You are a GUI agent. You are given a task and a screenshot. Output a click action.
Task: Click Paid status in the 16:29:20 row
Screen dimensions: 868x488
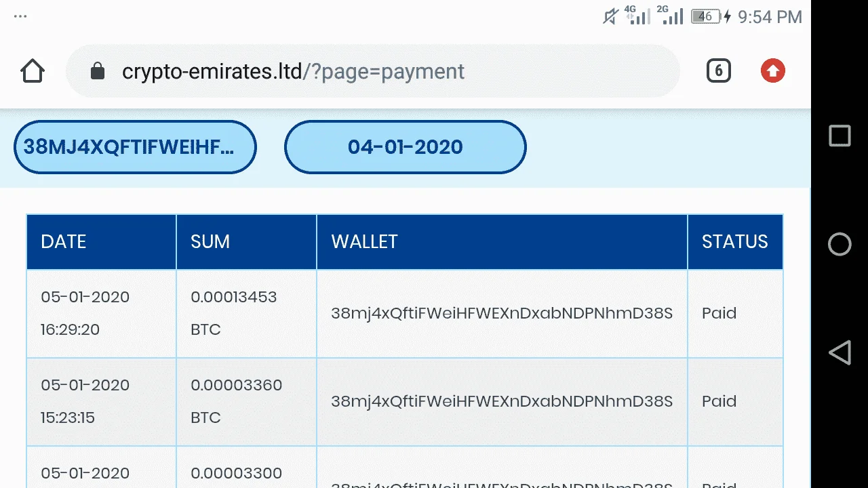(719, 313)
